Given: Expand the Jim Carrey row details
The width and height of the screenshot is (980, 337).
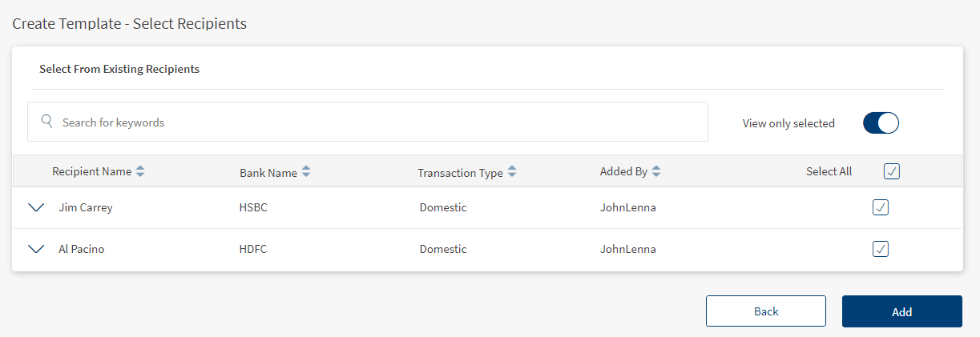Looking at the screenshot, I should [36, 207].
